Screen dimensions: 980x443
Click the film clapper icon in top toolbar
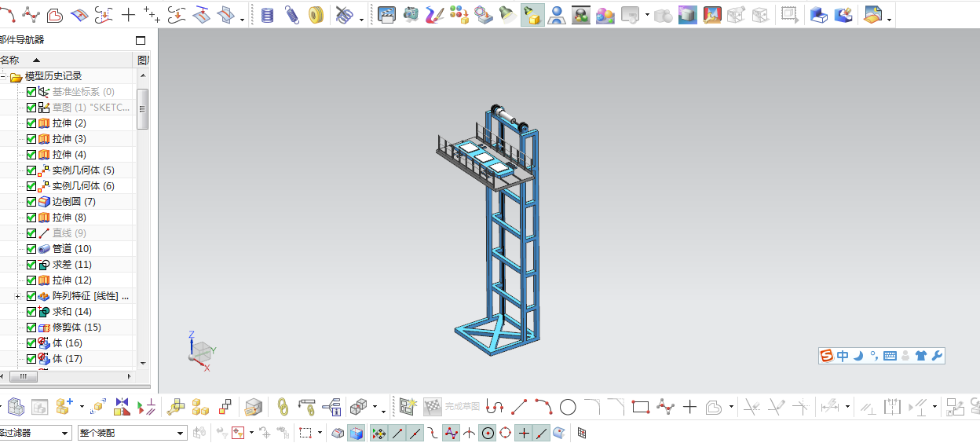click(386, 14)
